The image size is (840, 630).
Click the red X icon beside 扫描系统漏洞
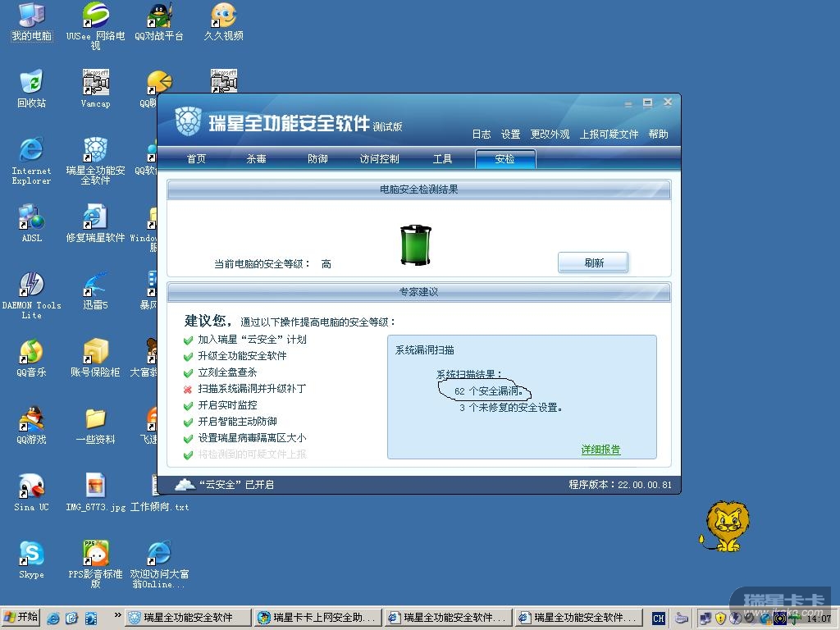[x=188, y=390]
